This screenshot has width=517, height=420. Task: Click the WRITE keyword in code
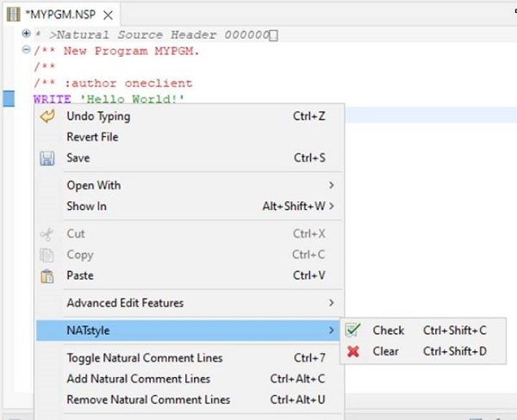coord(52,99)
